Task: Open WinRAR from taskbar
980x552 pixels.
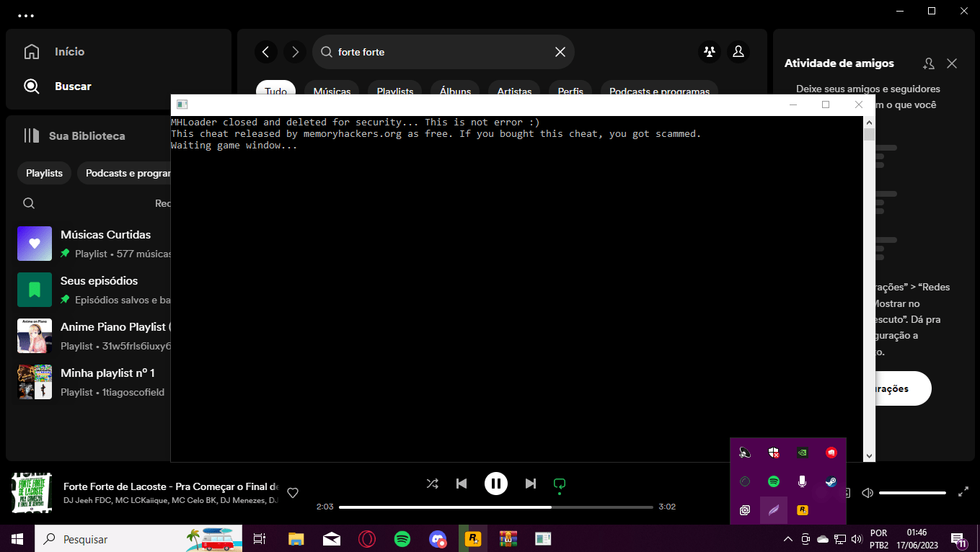Action: pyautogui.click(x=508, y=538)
